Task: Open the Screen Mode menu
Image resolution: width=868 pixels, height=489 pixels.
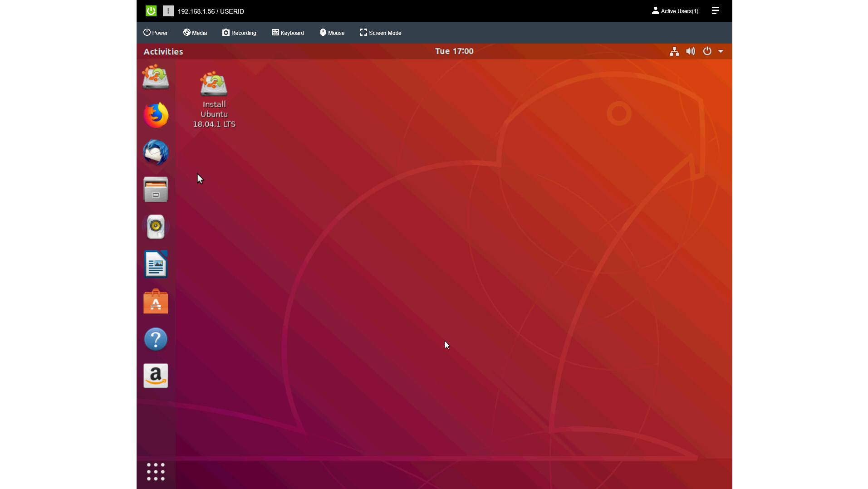Action: click(380, 33)
